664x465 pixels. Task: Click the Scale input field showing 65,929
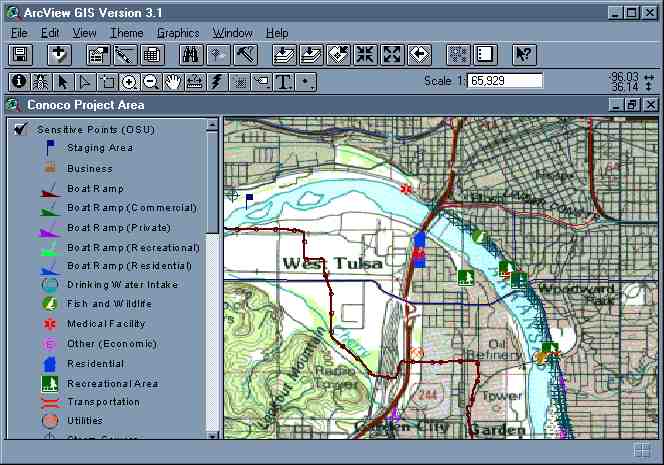(x=505, y=80)
